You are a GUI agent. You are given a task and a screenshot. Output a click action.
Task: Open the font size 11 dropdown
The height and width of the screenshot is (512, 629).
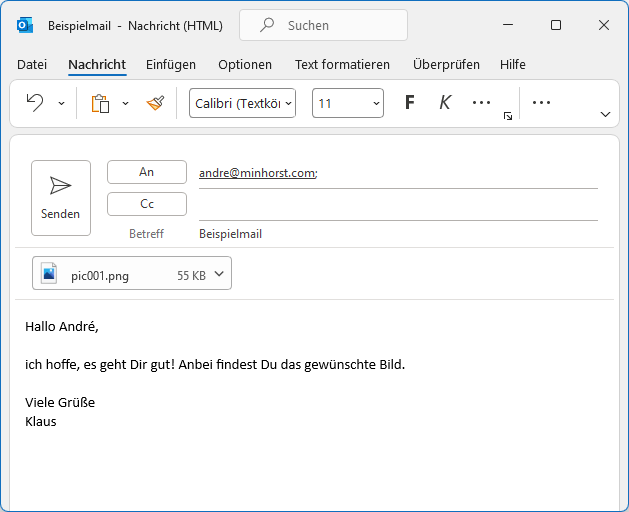(348, 103)
